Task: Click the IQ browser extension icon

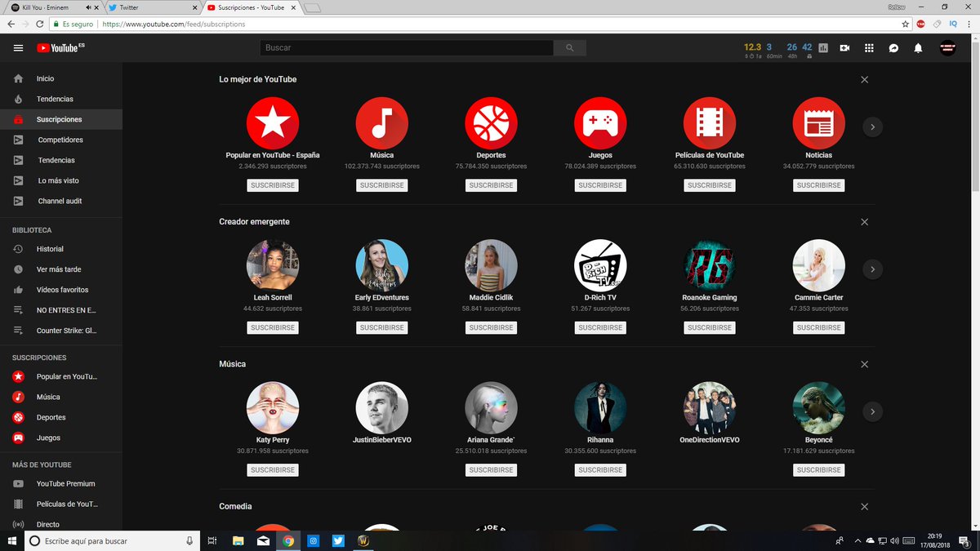Action: pyautogui.click(x=953, y=24)
